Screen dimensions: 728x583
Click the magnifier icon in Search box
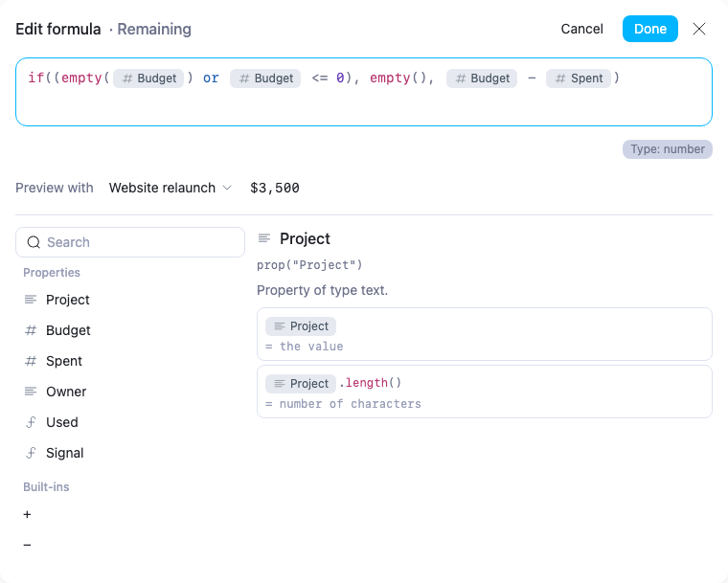pos(34,242)
